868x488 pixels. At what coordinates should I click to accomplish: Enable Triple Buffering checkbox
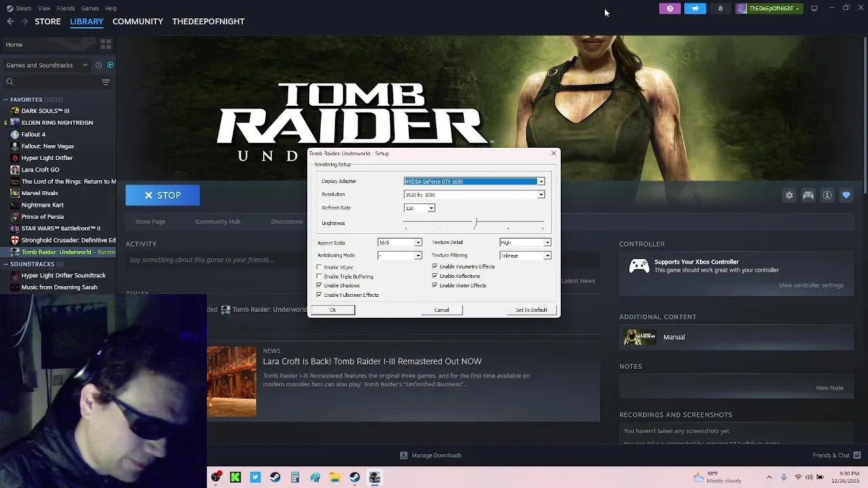pyautogui.click(x=319, y=277)
